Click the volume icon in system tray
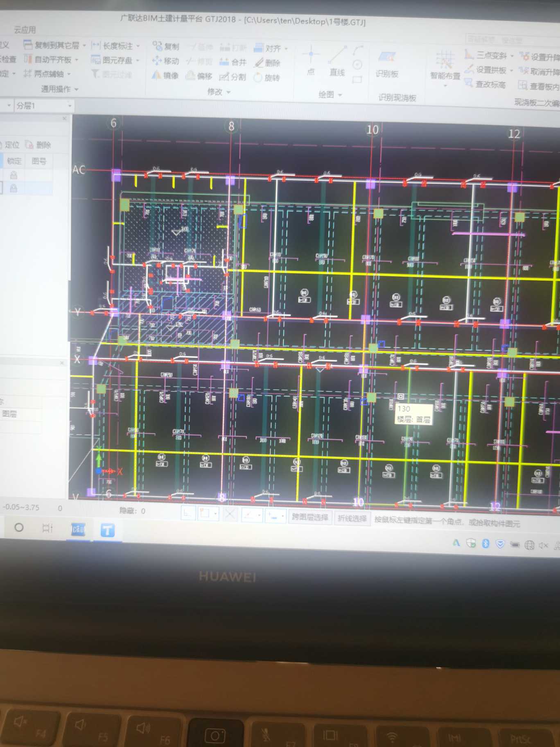 point(543,545)
